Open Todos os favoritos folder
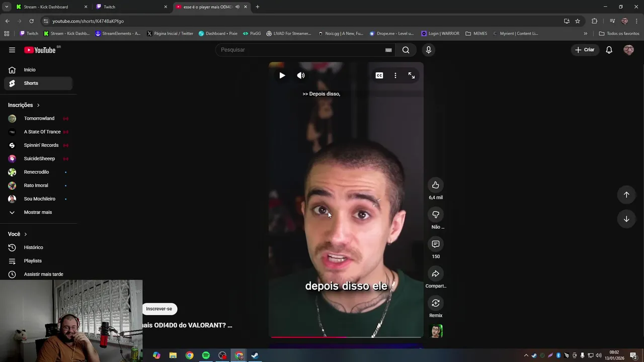The image size is (644, 362). click(x=619, y=34)
